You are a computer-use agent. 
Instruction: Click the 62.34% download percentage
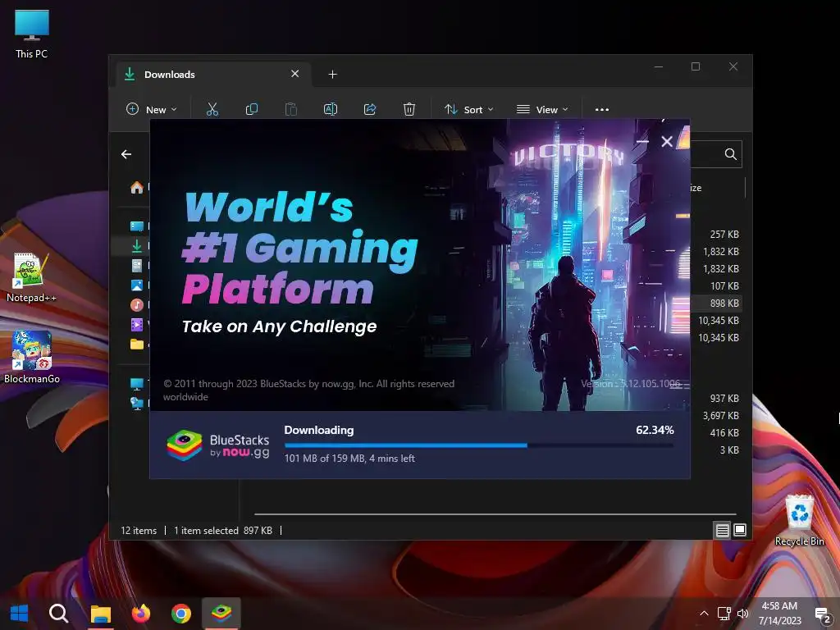[655, 430]
